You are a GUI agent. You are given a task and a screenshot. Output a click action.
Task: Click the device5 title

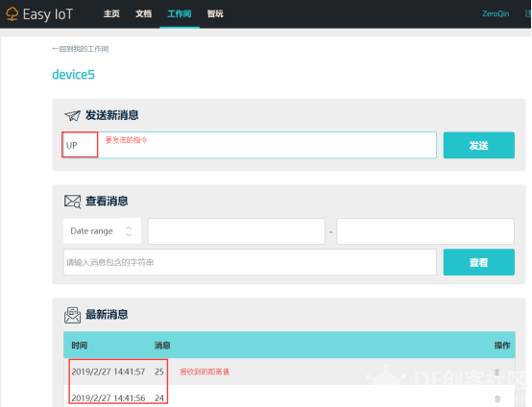73,75
